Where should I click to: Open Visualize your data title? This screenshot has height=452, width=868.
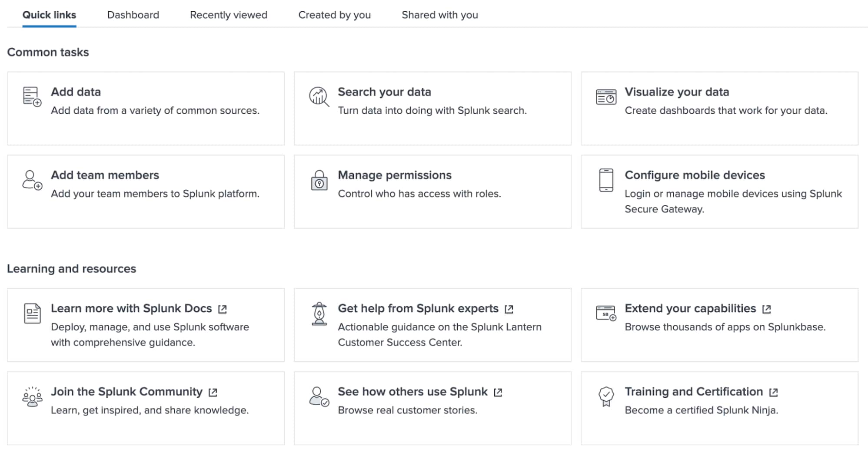coord(677,92)
